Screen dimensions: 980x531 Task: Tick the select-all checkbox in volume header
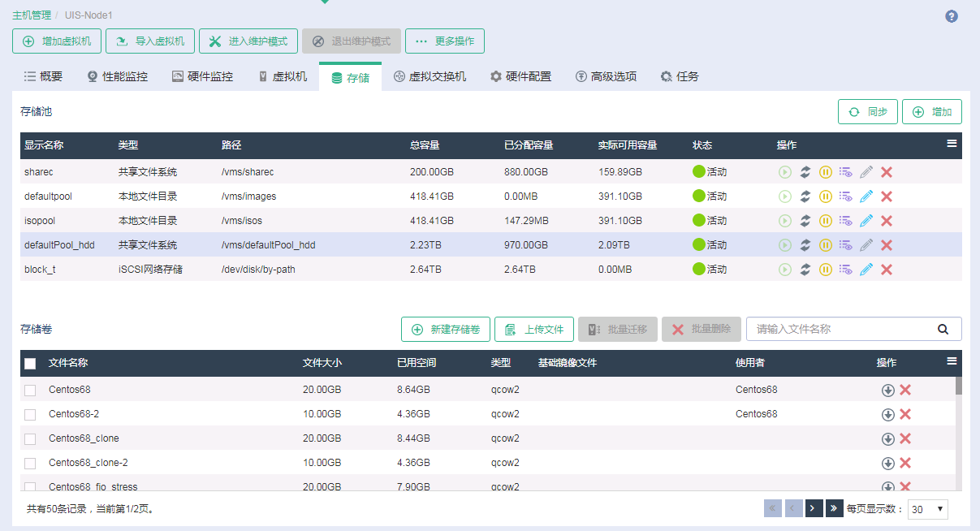pos(30,363)
